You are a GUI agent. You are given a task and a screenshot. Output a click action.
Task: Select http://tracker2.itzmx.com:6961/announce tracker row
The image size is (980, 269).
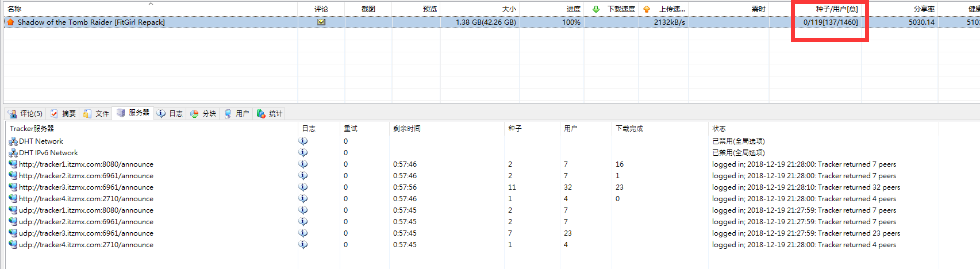[86, 176]
